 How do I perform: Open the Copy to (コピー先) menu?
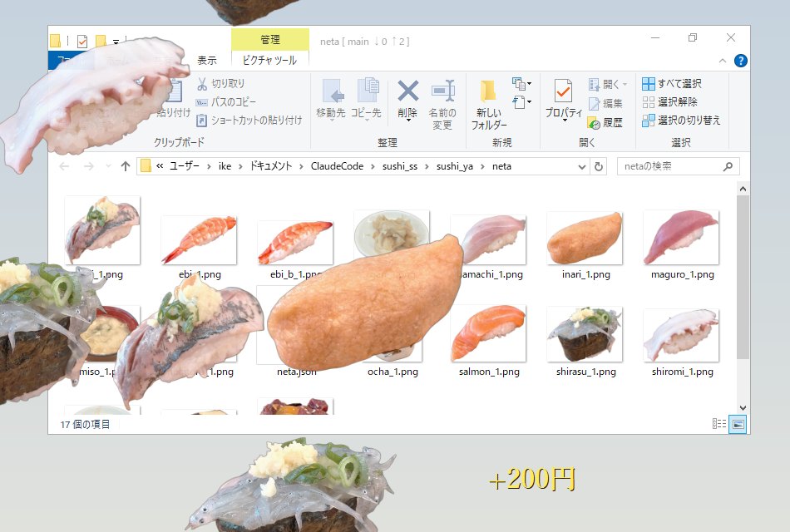pyautogui.click(x=366, y=99)
